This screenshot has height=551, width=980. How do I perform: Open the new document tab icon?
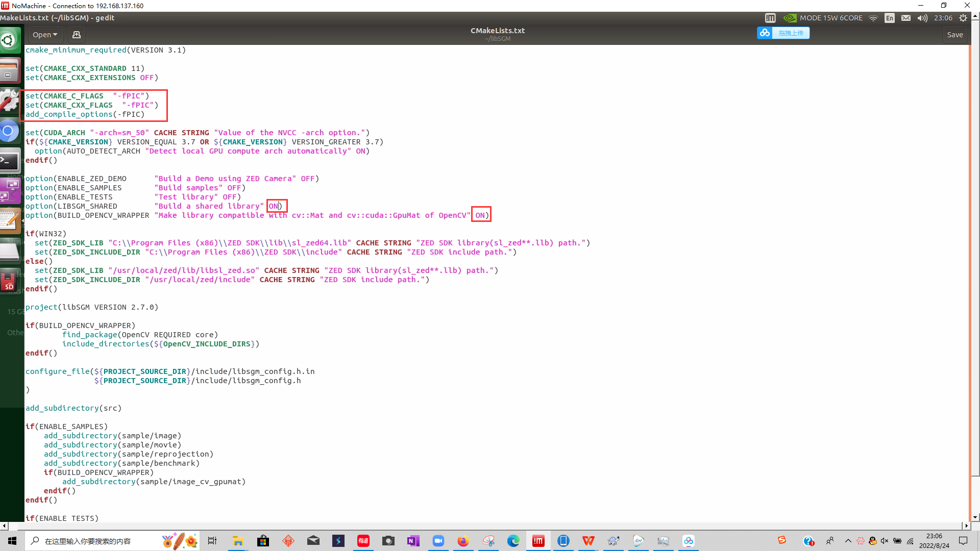coord(77,35)
